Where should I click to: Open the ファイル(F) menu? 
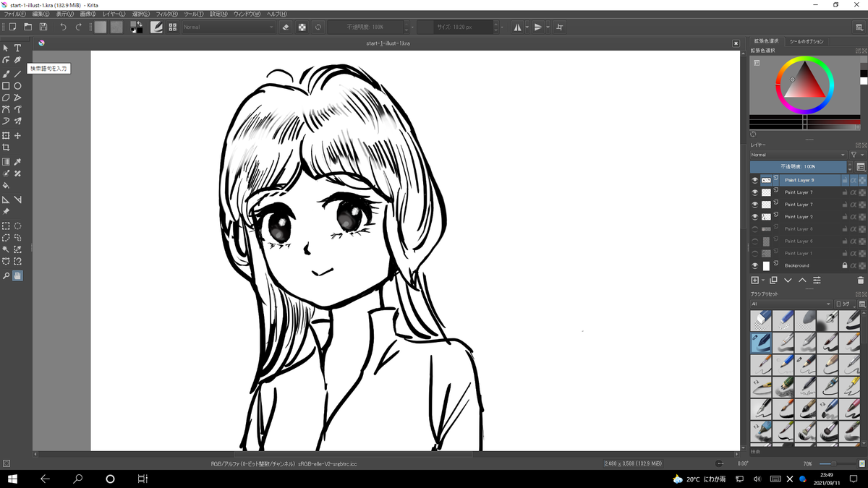14,14
